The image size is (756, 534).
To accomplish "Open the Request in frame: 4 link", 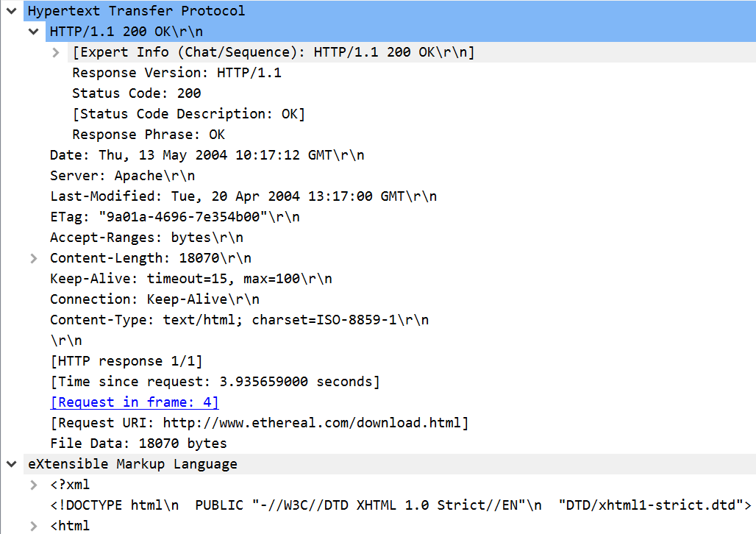I will (135, 402).
